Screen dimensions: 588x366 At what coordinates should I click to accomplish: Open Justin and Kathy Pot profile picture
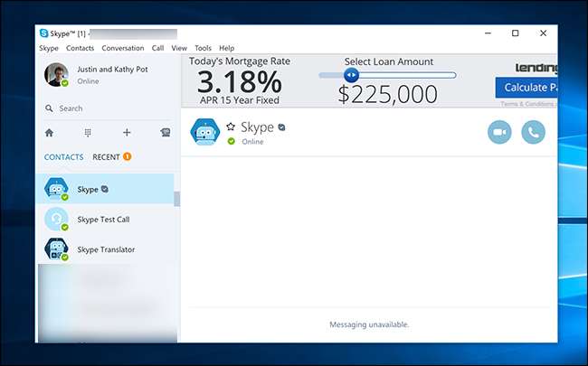click(56, 74)
